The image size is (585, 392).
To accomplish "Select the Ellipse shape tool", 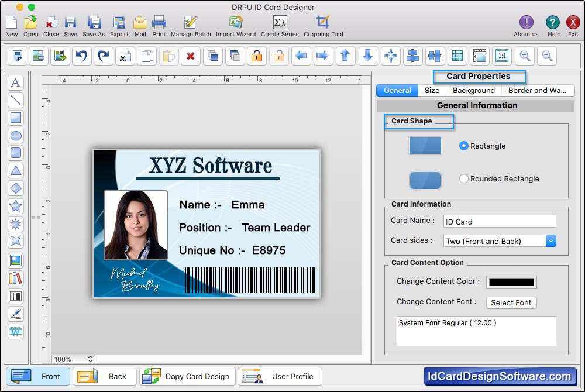I will pos(16,135).
